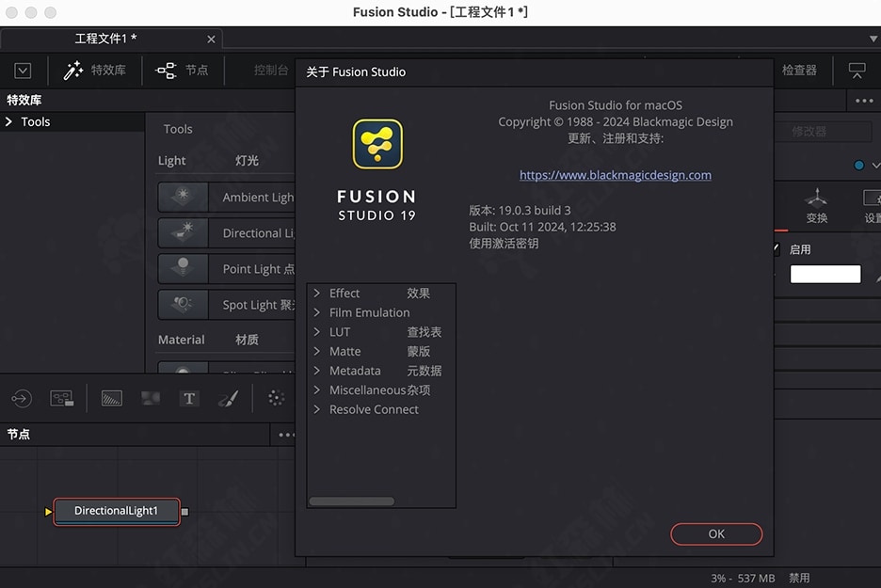Close the 工程文件1 tab with X
The width and height of the screenshot is (881, 588).
[211, 40]
